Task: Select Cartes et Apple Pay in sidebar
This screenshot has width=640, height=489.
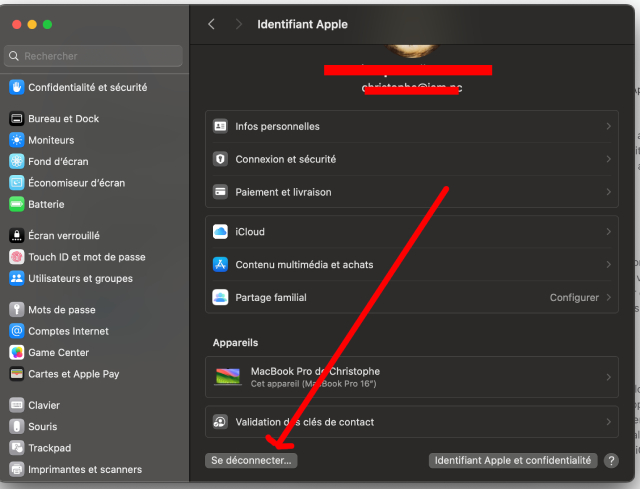Action: tap(74, 374)
